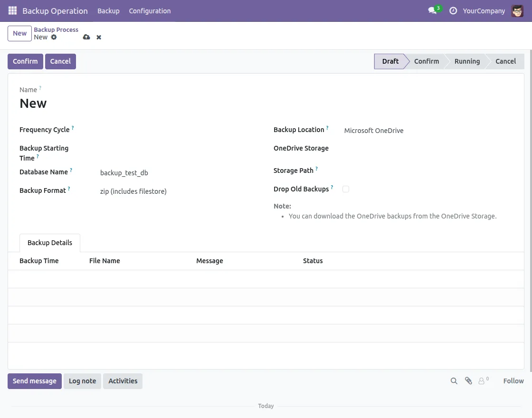Attach files using the paperclip icon

click(468, 381)
